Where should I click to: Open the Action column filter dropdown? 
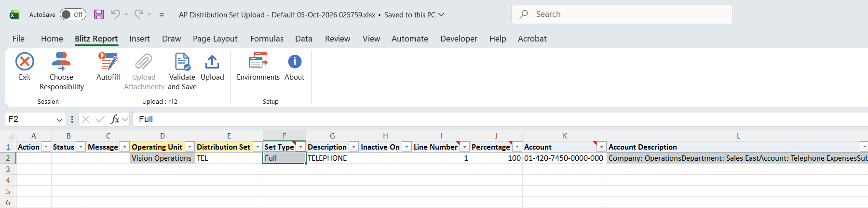point(46,147)
